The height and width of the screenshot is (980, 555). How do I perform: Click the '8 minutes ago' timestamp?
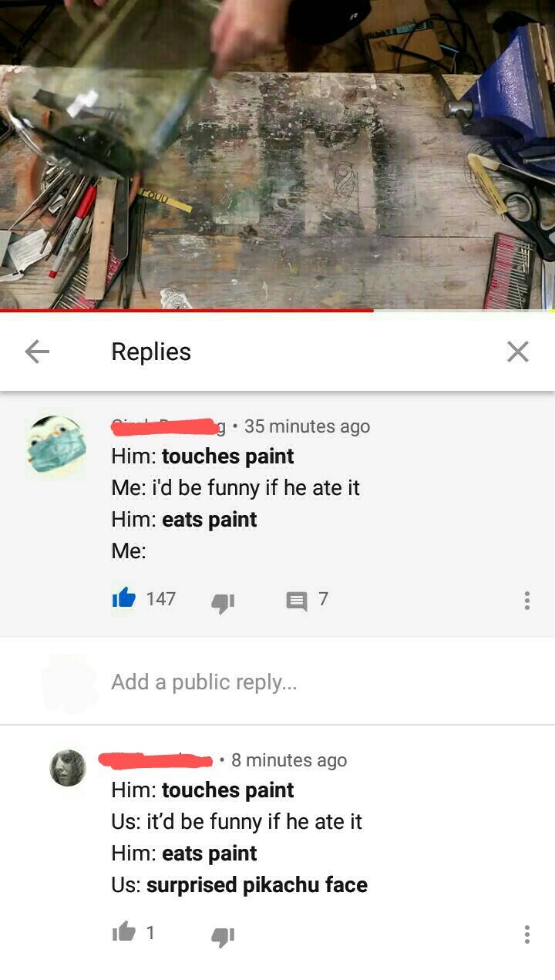[289, 760]
